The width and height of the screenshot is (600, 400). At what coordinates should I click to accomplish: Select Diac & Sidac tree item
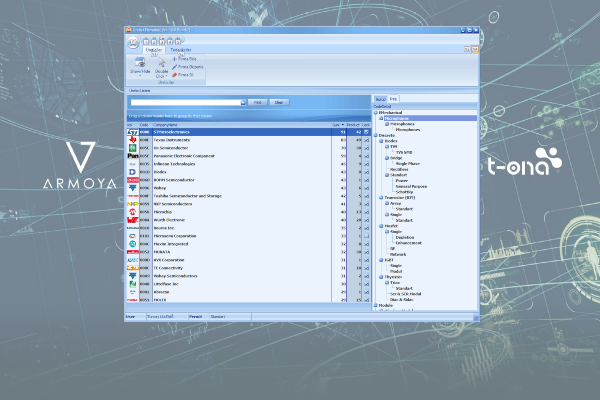[x=401, y=300]
